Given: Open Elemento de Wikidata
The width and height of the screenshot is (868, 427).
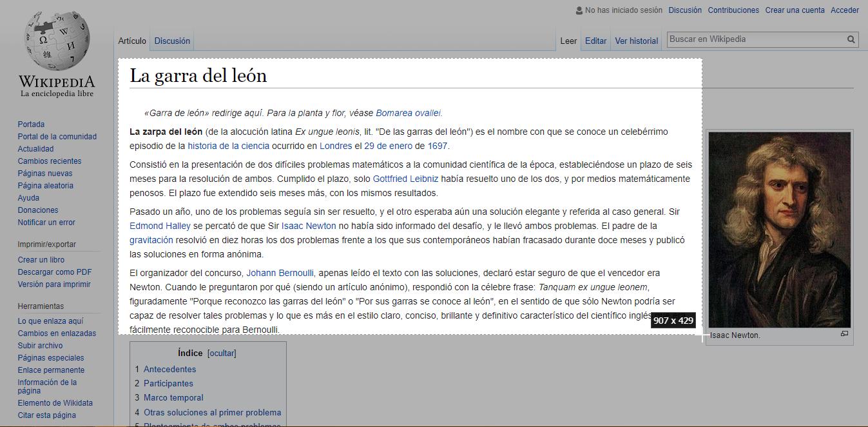Looking at the screenshot, I should tap(55, 403).
